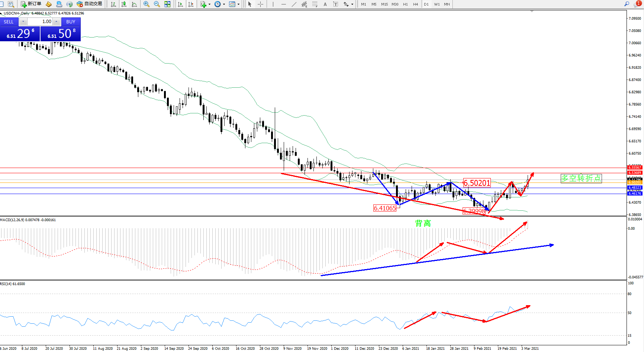Click the SELL button
Image resolution: width=644 pixels, height=352 pixels.
click(x=9, y=22)
